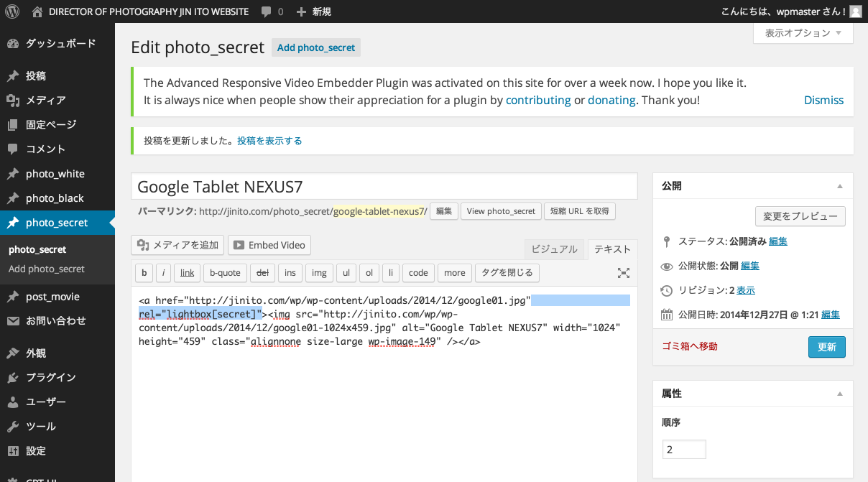Viewport: 868px width, 482px height.
Task: Click the blue 更新 update button
Action: pyautogui.click(x=826, y=347)
